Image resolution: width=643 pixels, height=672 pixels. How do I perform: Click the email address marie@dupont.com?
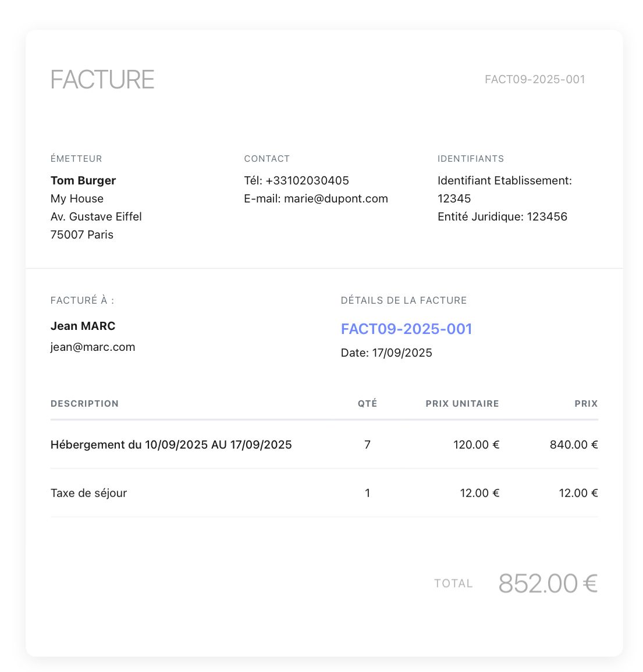click(x=336, y=198)
